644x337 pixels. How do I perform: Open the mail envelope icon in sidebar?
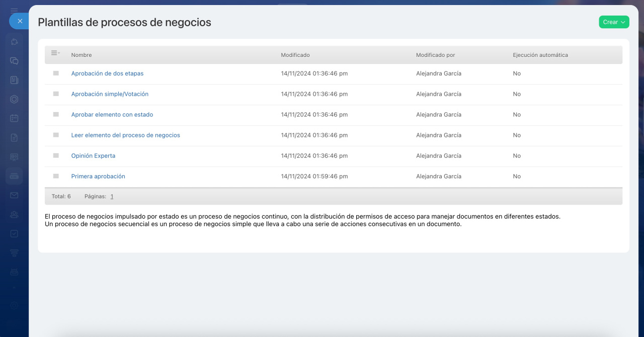click(x=14, y=195)
